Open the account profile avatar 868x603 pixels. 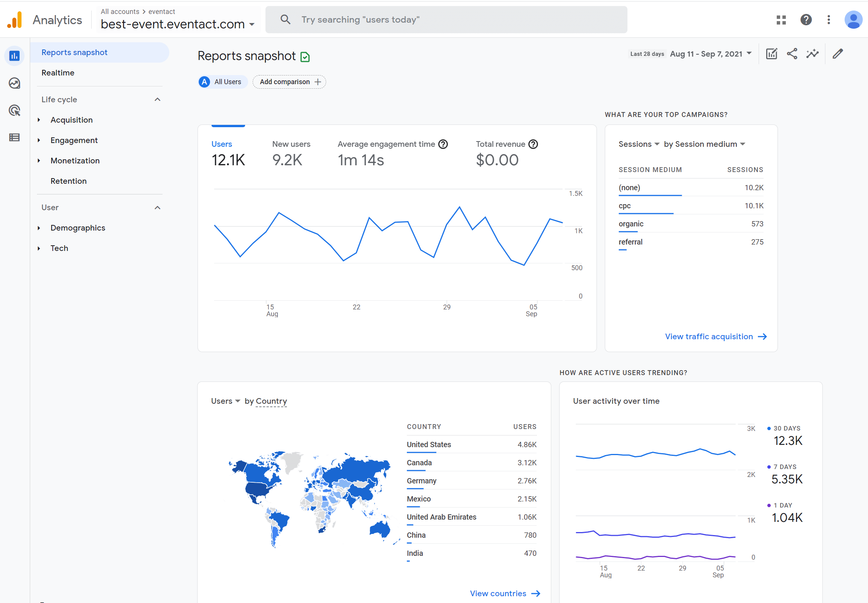[x=854, y=20]
